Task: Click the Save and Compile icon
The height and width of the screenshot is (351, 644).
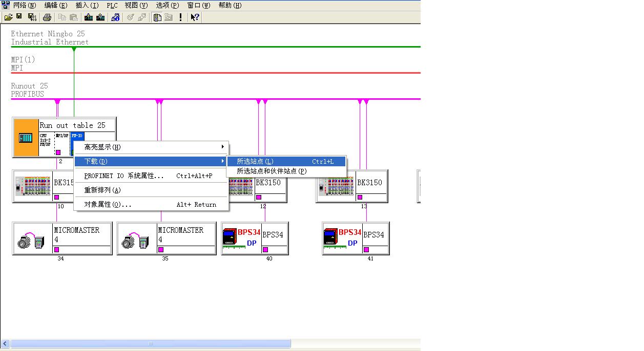Action: click(32, 17)
